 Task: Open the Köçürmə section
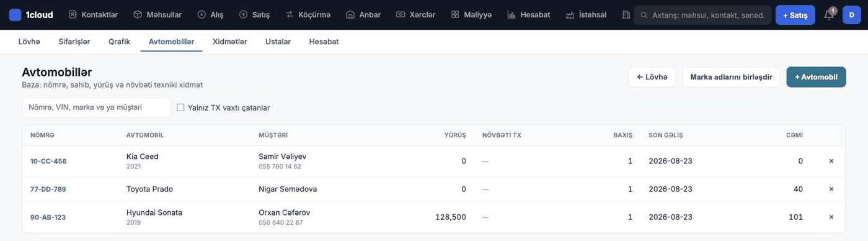coord(308,15)
